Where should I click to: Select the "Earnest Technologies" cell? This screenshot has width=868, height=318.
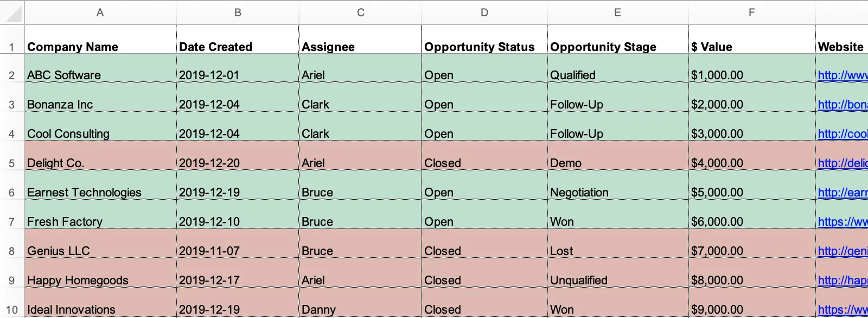click(84, 192)
